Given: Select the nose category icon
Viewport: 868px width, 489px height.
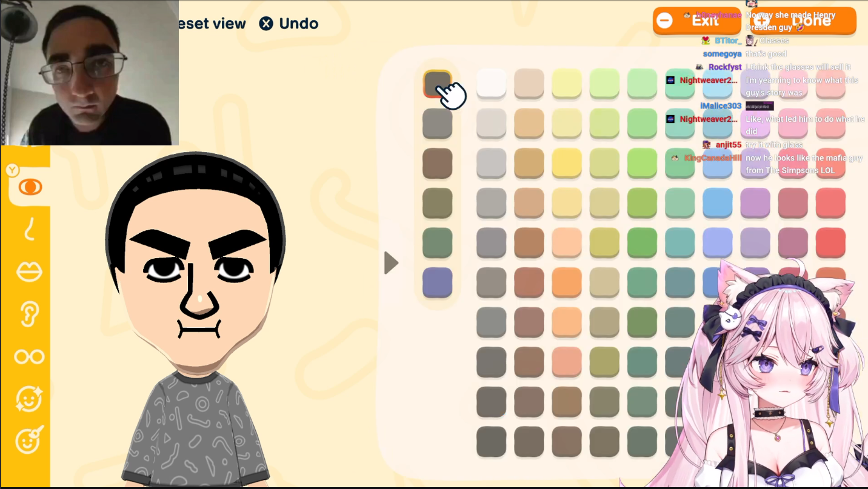Looking at the screenshot, I should (x=29, y=229).
